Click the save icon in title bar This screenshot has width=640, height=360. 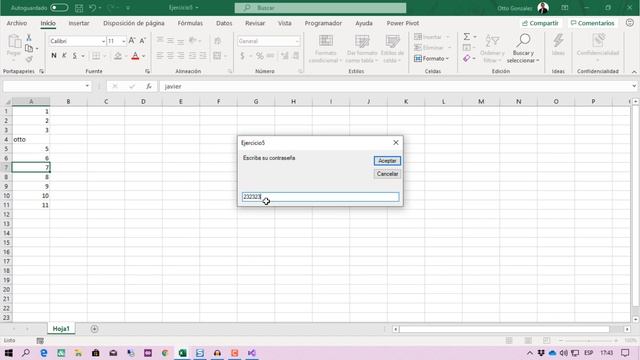pos(79,8)
